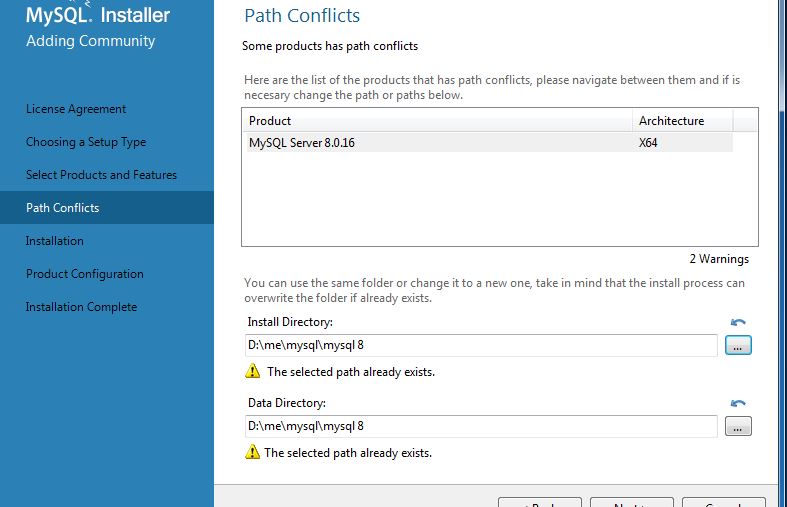The width and height of the screenshot is (787, 507).
Task: Click inside the Data Directory text field
Action: 481,426
